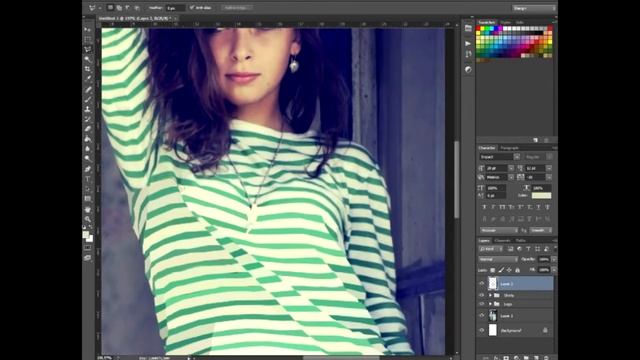This screenshot has height=360, width=640.
Task: Select the Horizontal Type tool
Action: pos(88,179)
